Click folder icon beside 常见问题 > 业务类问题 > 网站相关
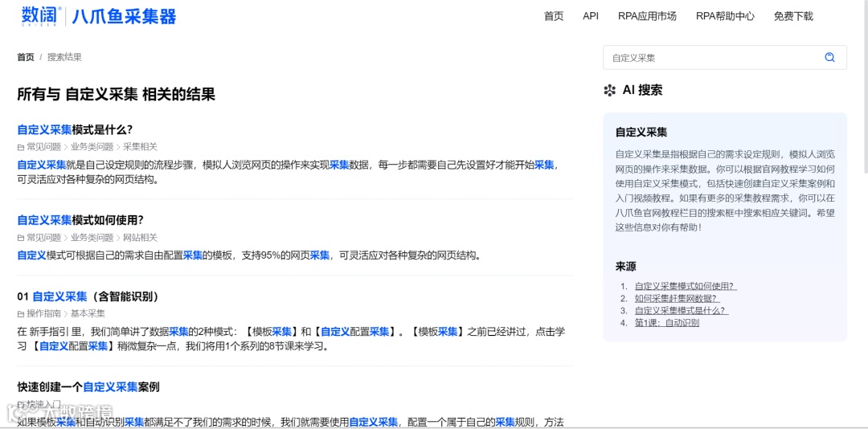Image resolution: width=868 pixels, height=429 pixels. point(21,238)
